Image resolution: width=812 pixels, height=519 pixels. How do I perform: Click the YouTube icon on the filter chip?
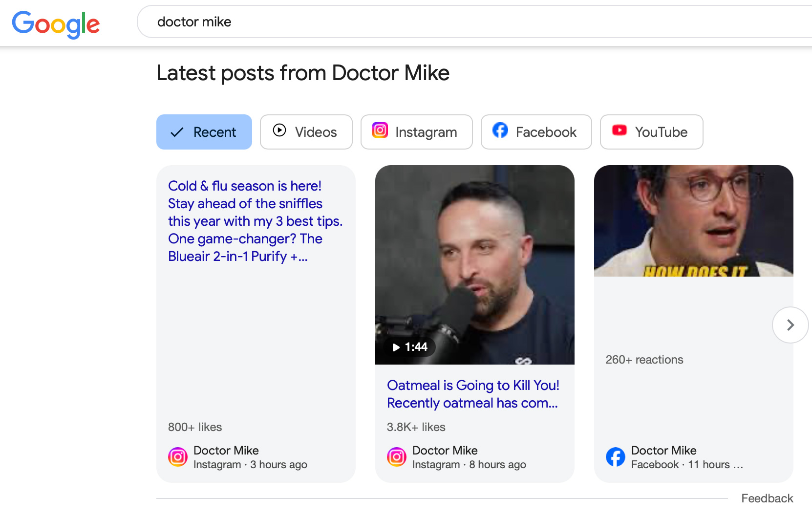click(x=619, y=131)
